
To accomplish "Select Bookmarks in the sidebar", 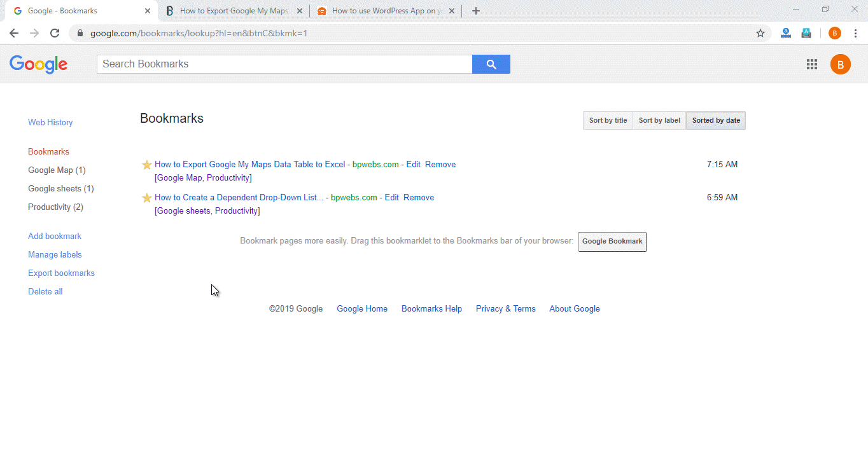I will [48, 152].
